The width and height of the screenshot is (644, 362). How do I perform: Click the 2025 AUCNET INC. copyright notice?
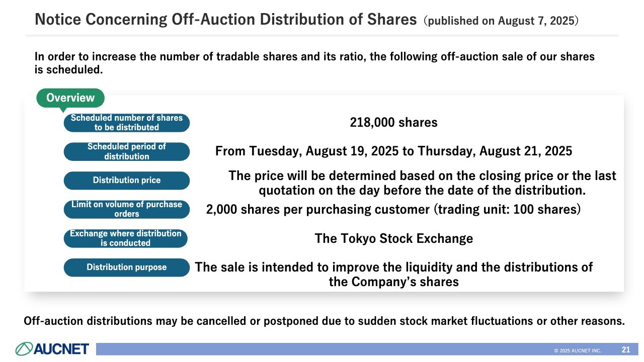[x=578, y=350]
